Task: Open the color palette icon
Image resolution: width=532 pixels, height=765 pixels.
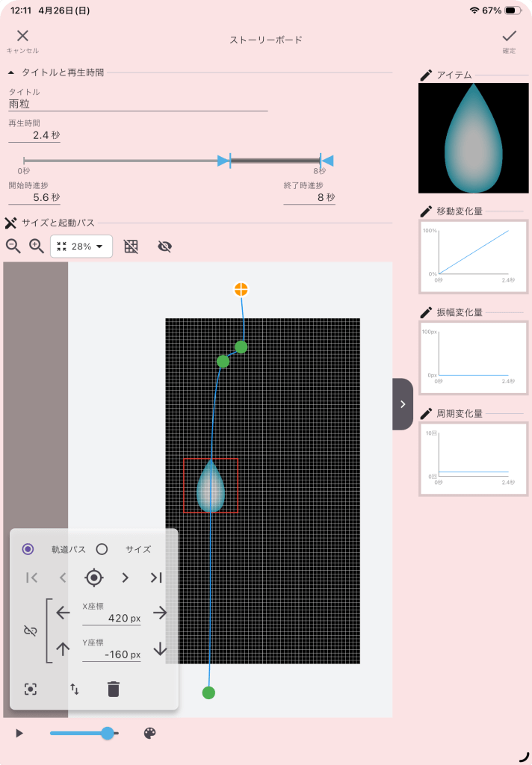Action: 149,734
